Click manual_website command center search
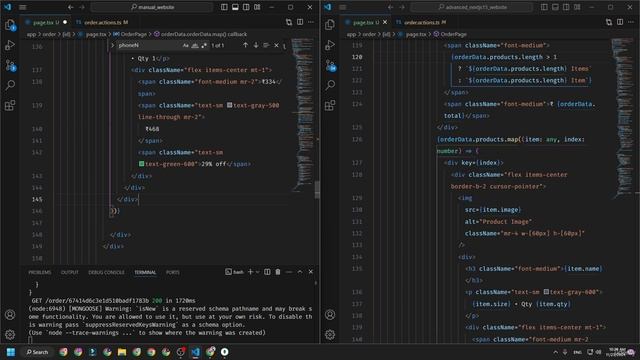Viewport: 640px width, 360px height. pos(152,7)
